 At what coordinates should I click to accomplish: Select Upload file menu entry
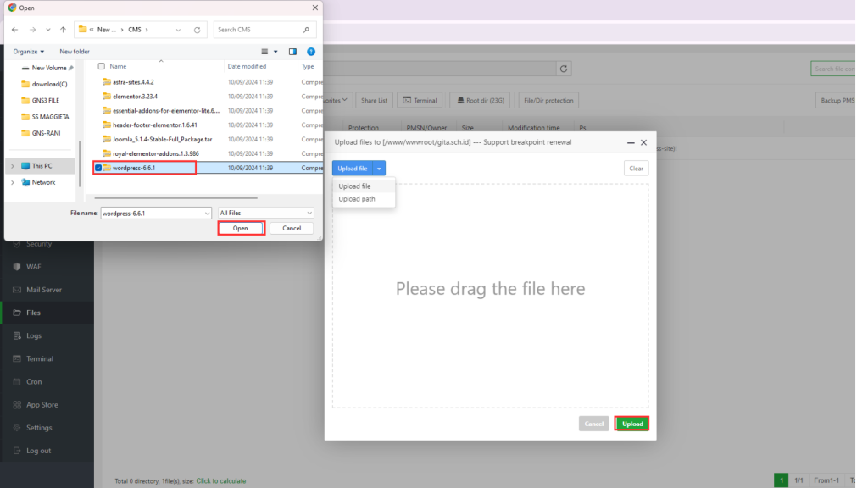coord(354,186)
